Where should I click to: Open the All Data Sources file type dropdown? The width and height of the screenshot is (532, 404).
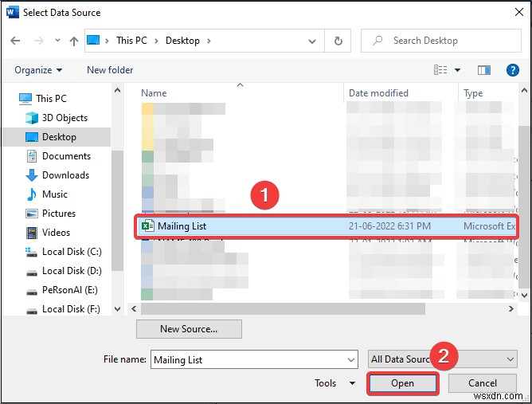(x=443, y=359)
